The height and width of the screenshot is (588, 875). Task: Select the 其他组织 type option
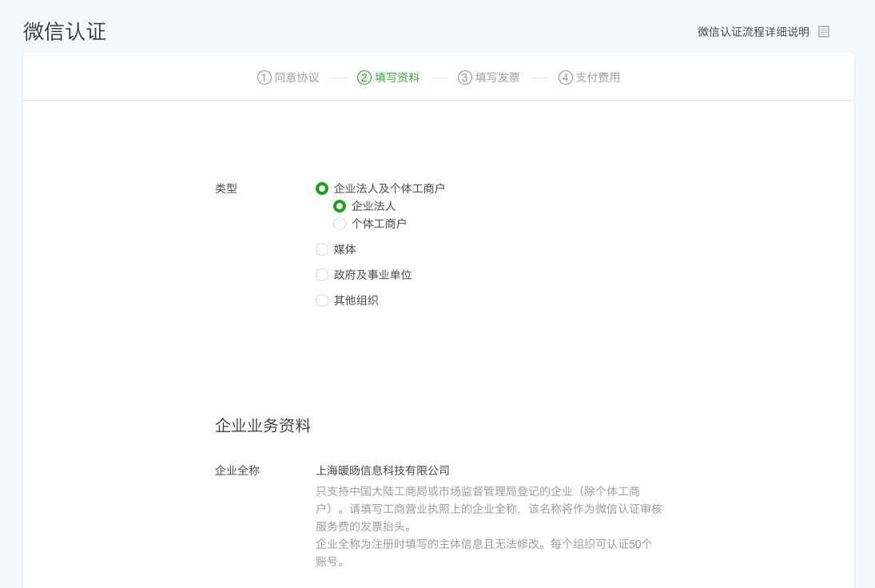click(322, 300)
